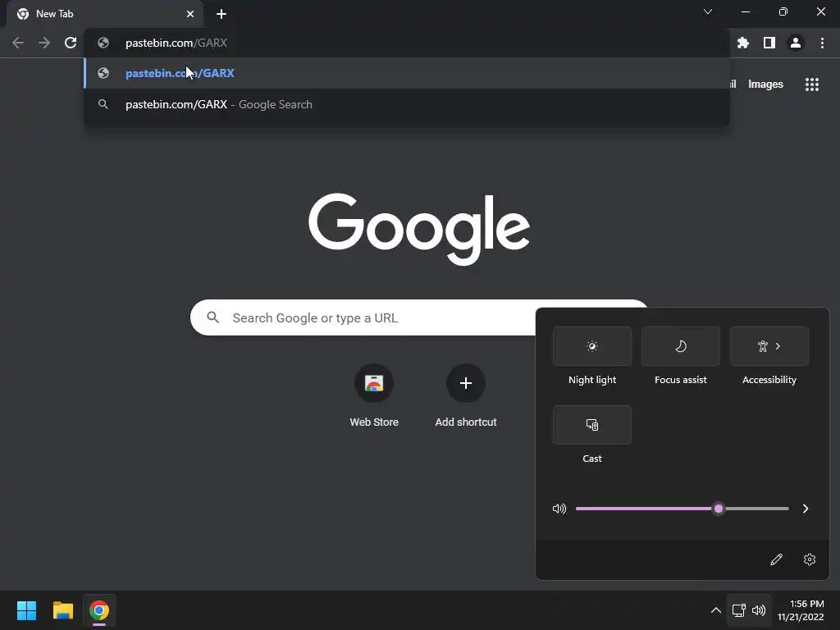Click the New Tab tab title
This screenshot has width=840, height=630.
(54, 14)
